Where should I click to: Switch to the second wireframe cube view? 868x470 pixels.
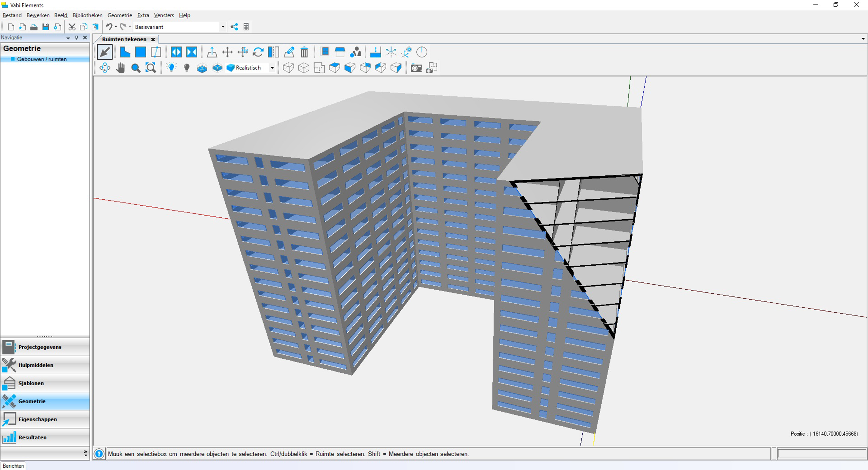[x=304, y=68]
